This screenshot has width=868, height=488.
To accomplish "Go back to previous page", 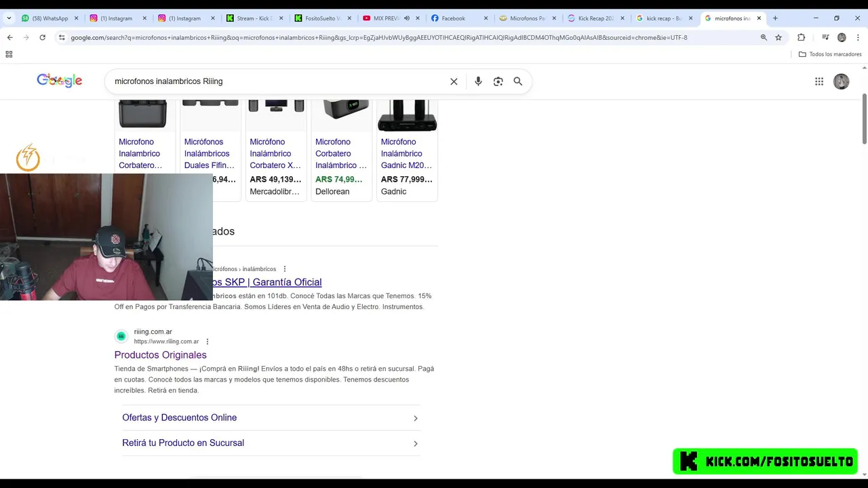I will [9, 37].
